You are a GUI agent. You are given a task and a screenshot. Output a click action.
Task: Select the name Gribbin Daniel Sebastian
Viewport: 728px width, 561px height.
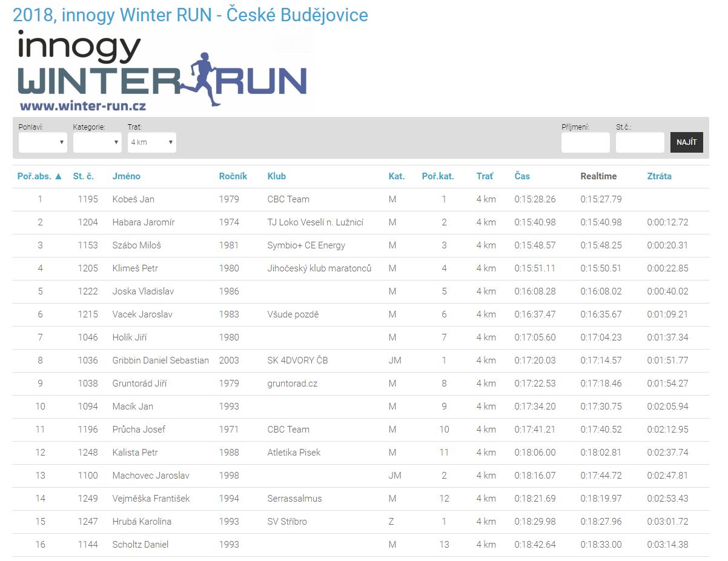161,360
